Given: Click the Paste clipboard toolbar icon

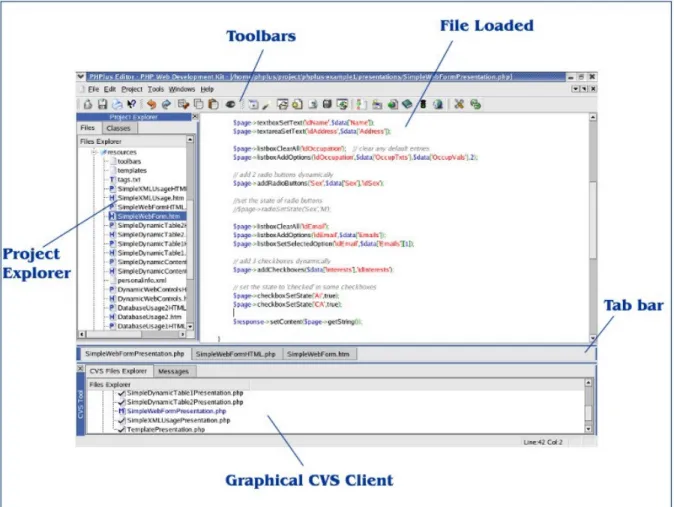Looking at the screenshot, I should [214, 104].
